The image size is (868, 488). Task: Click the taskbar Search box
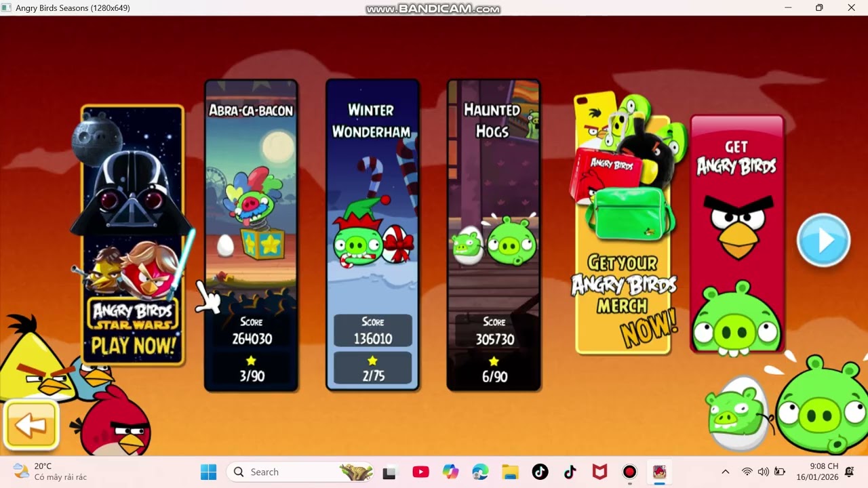click(x=301, y=472)
